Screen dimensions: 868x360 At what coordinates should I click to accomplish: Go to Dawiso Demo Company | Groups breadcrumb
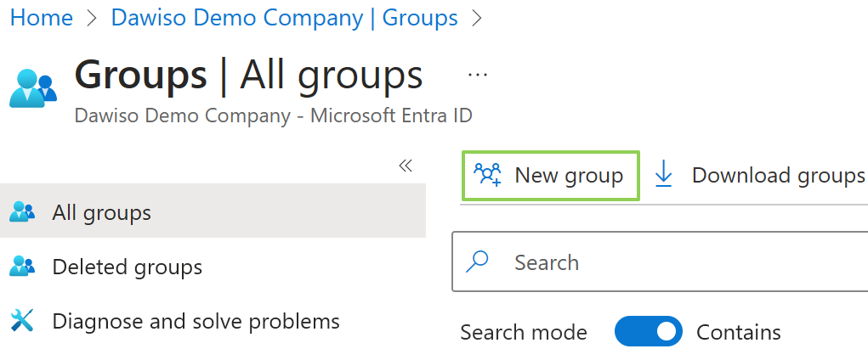pyautogui.click(x=285, y=18)
